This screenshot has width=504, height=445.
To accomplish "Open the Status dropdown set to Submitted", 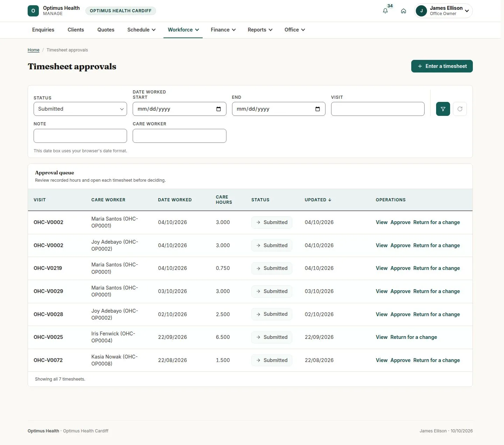I will point(80,109).
